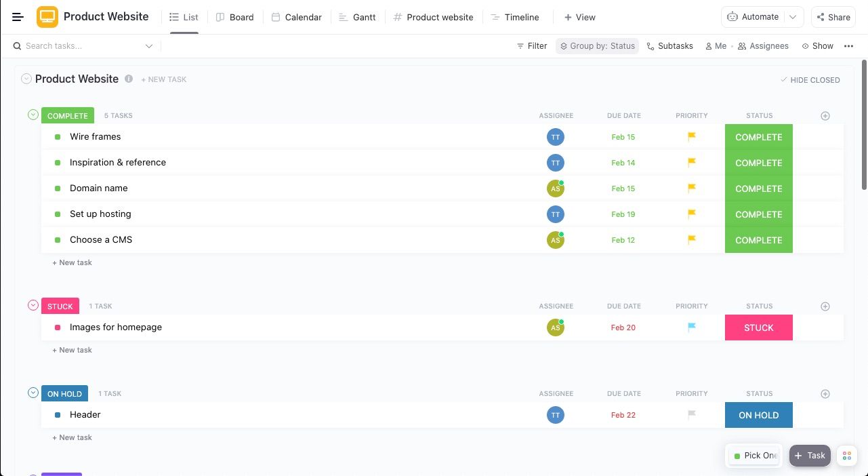
Task: Open TT assignee avatar for Wire frames
Action: 556,137
